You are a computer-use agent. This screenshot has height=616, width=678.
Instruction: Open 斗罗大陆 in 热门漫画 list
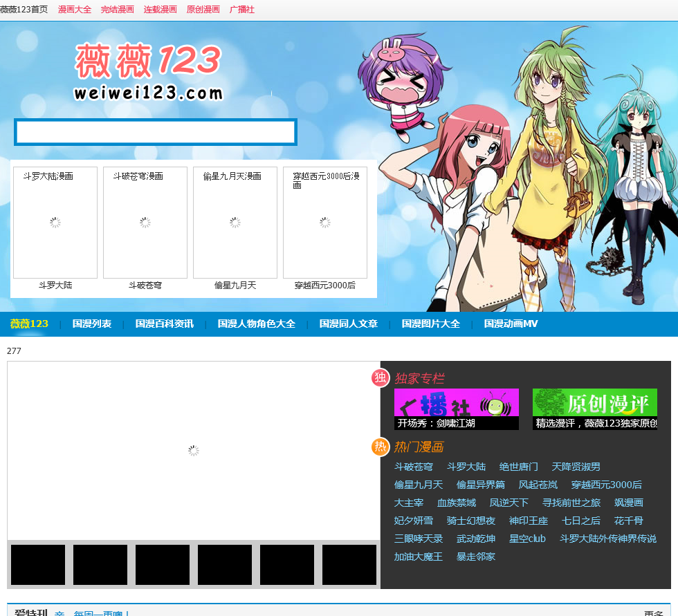coord(466,467)
